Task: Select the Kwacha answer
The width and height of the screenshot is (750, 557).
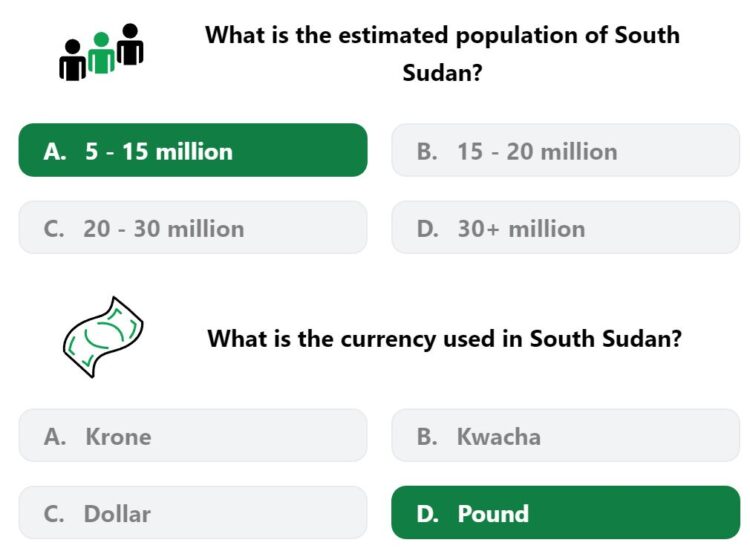Action: pos(565,436)
